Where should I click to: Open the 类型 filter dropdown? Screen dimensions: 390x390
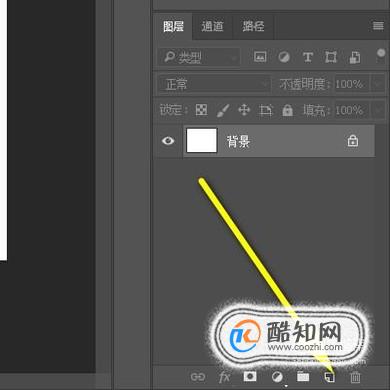tap(199, 57)
